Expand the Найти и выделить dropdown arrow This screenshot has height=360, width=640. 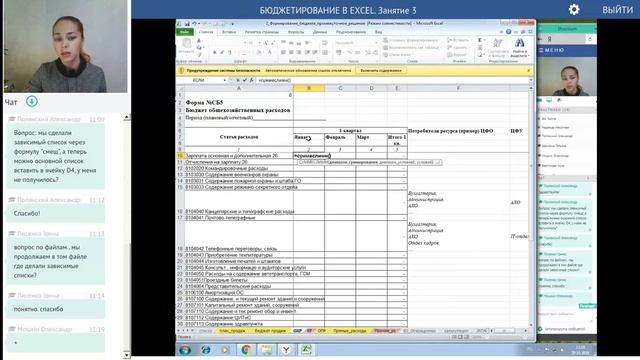click(x=528, y=56)
